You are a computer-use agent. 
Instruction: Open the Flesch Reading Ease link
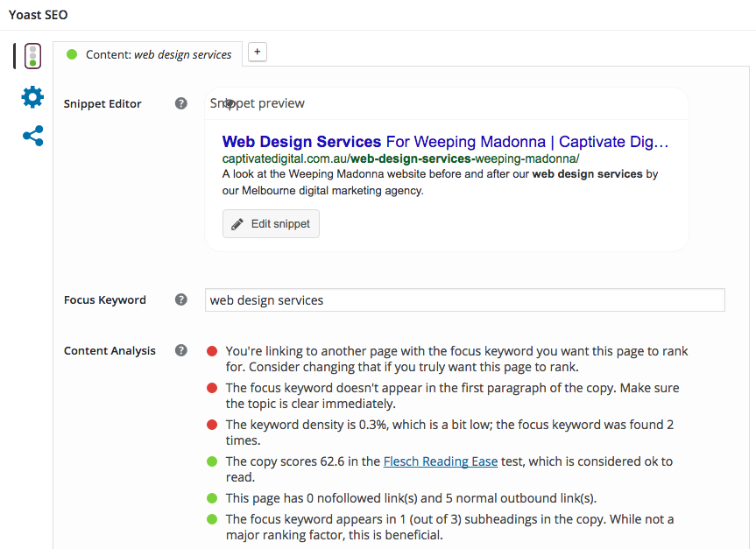[x=440, y=461]
